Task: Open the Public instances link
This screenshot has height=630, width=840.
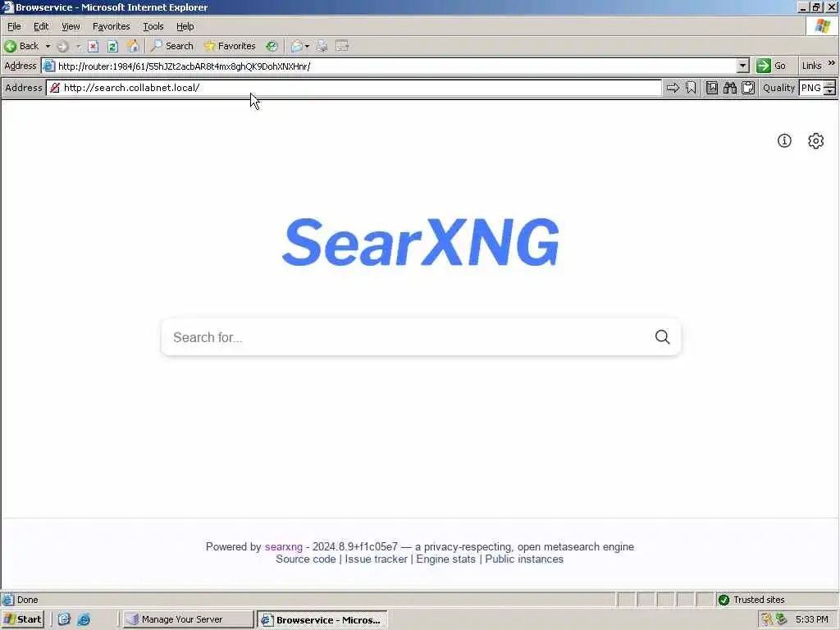Action: point(524,559)
